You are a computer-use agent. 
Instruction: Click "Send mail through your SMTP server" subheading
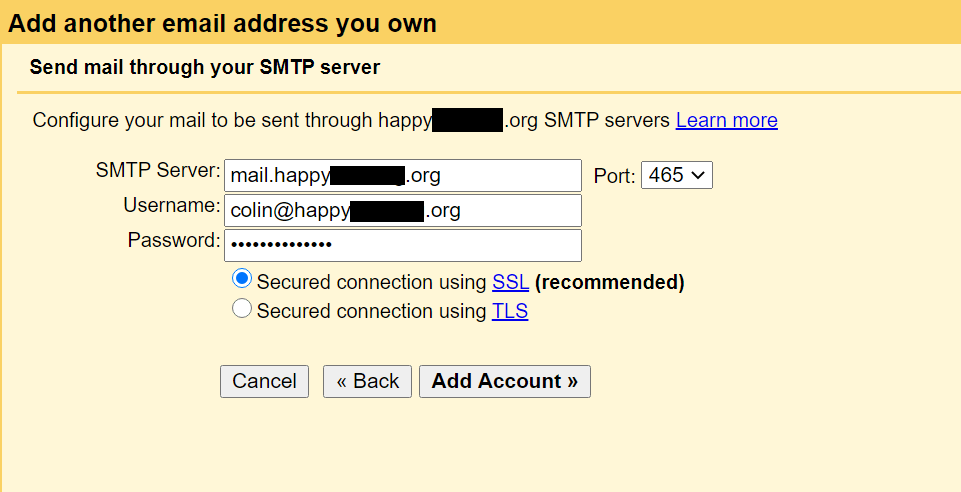(205, 68)
